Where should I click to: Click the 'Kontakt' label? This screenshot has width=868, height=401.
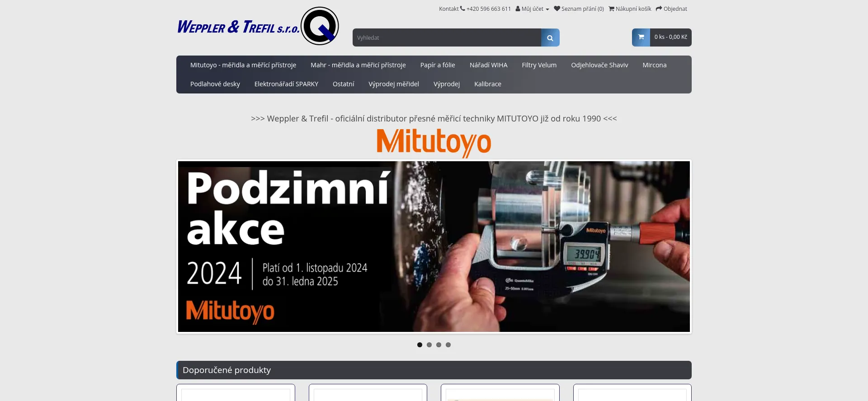[x=448, y=9]
